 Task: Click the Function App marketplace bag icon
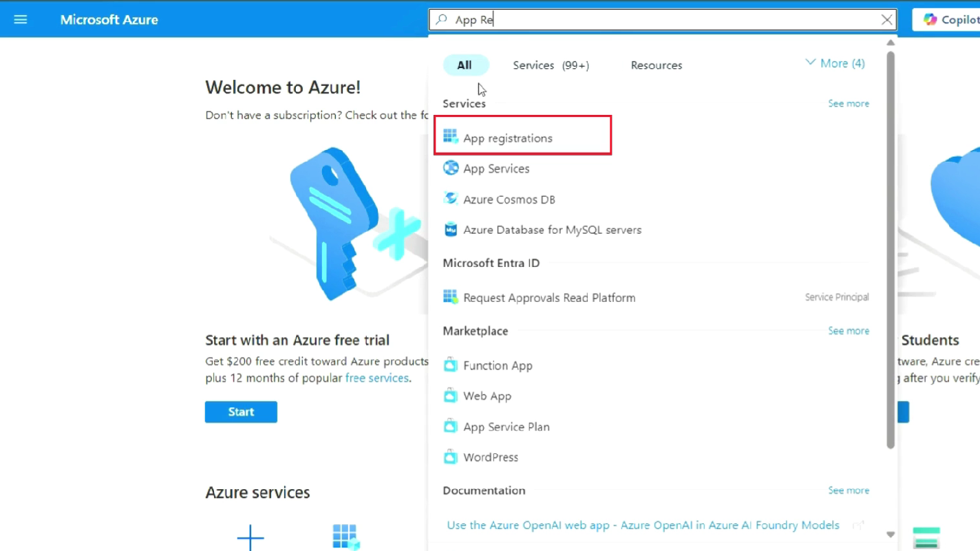pos(451,365)
